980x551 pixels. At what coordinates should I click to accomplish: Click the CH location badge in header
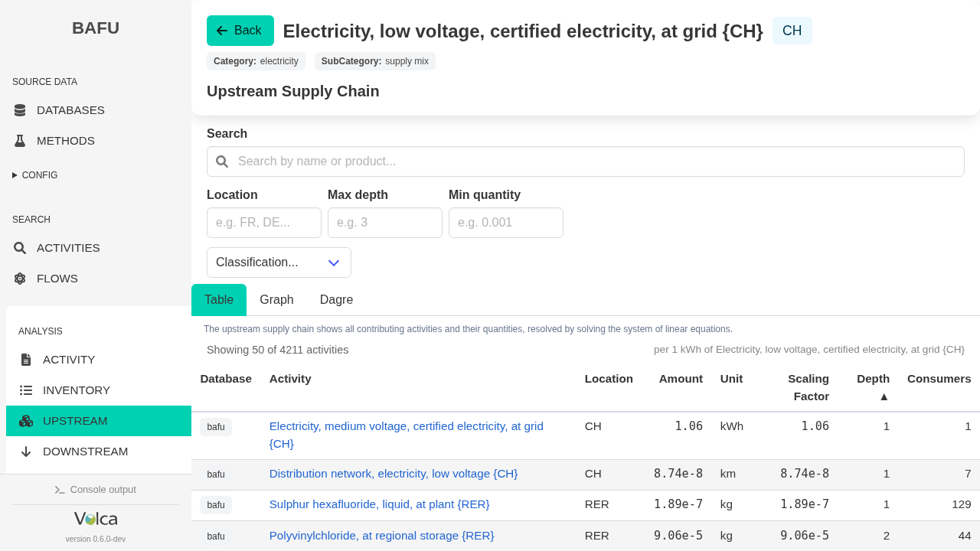(792, 31)
